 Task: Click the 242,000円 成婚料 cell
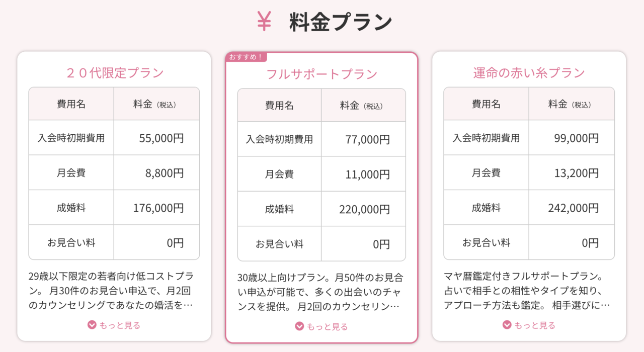(x=572, y=208)
